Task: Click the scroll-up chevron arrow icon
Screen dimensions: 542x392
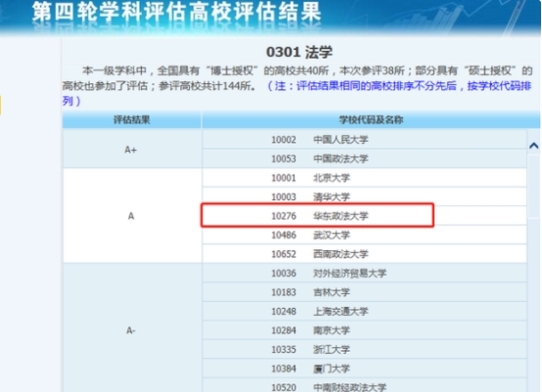Action: (x=534, y=146)
